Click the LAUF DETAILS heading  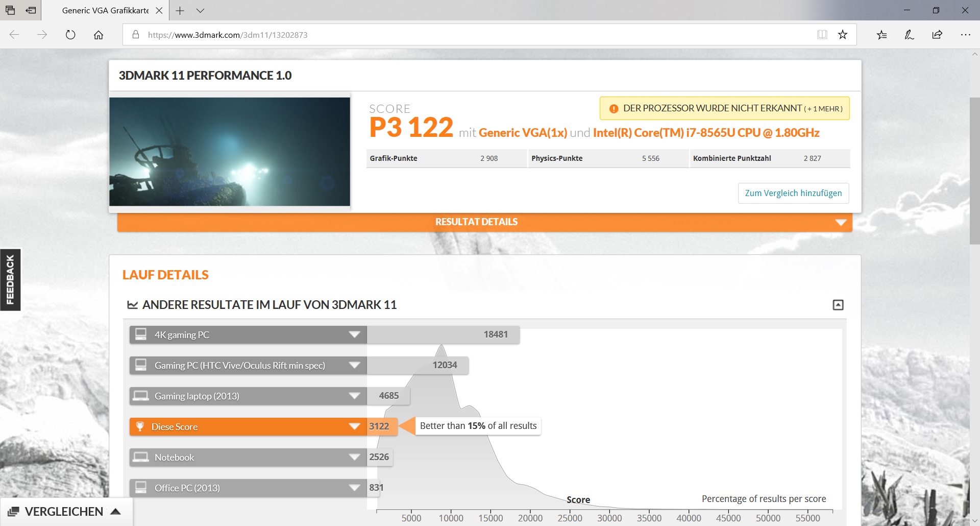(x=165, y=275)
